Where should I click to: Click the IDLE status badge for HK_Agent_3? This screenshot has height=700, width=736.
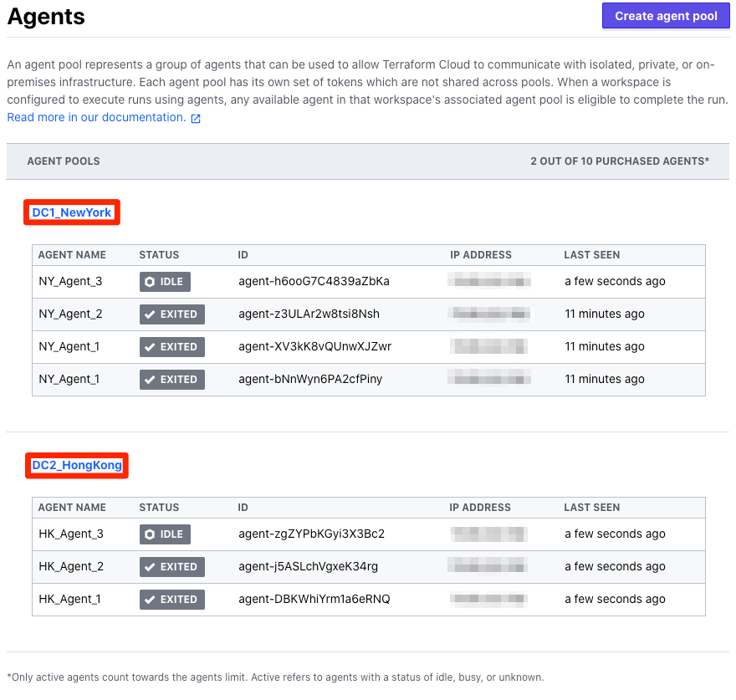[x=165, y=534]
